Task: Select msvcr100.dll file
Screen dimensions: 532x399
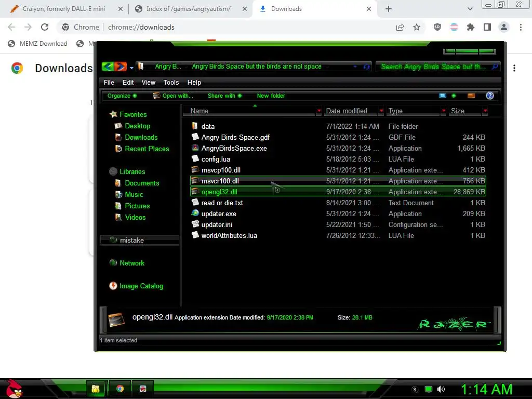Action: (x=338, y=181)
